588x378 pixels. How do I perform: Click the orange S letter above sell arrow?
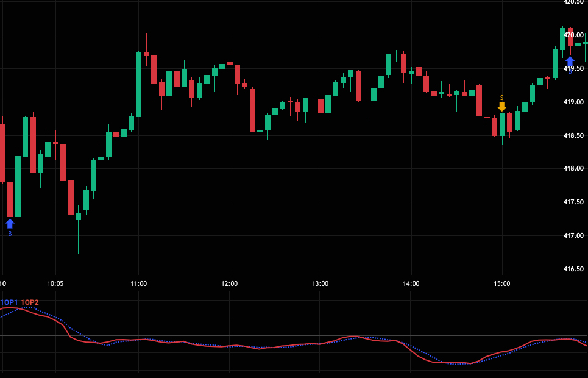[501, 98]
